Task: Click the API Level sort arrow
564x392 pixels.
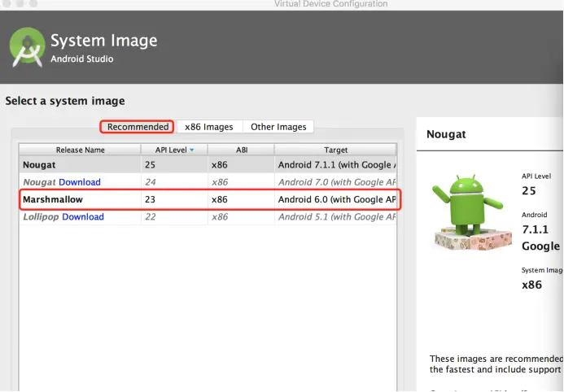Action: 192,150
